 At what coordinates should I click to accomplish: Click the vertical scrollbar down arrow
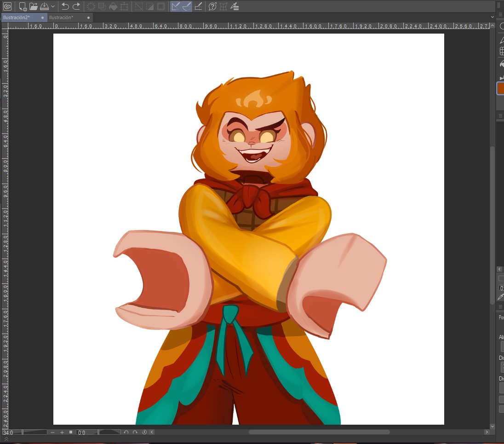(493, 427)
